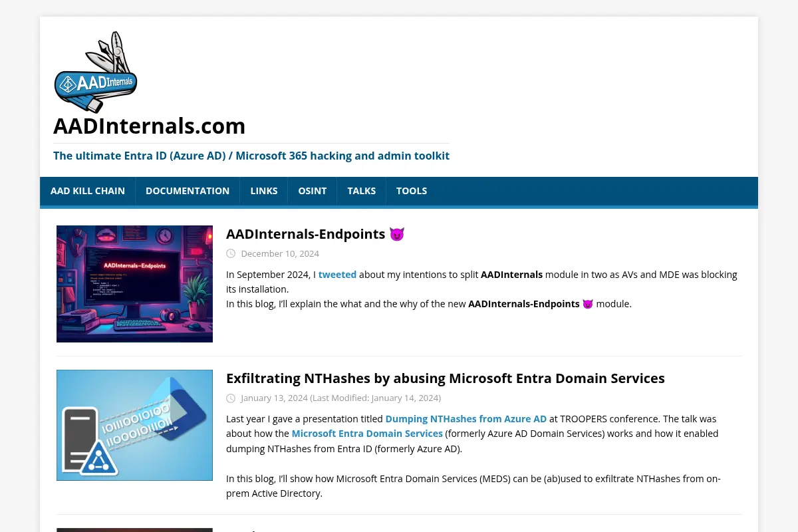Image resolution: width=798 pixels, height=532 pixels.
Task: Open the AAD KILL CHAIN menu
Action: click(x=88, y=191)
